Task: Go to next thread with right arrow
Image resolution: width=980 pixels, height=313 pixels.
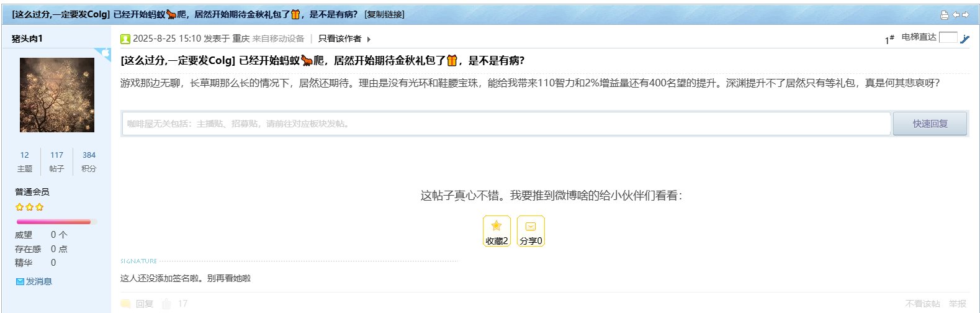Action: 965,15
